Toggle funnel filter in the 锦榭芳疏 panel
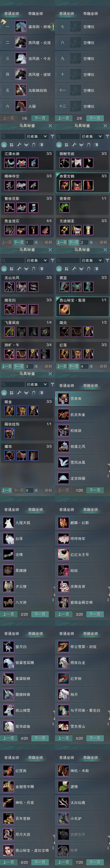 [107, 136]
